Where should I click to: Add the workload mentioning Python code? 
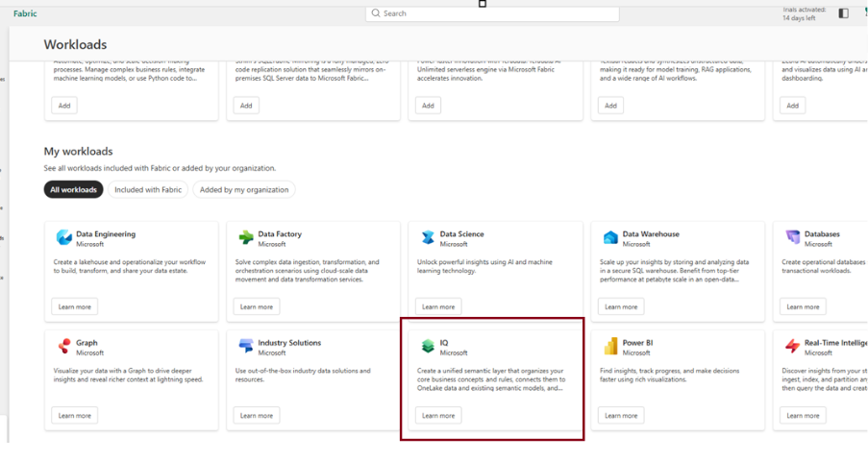(64, 106)
